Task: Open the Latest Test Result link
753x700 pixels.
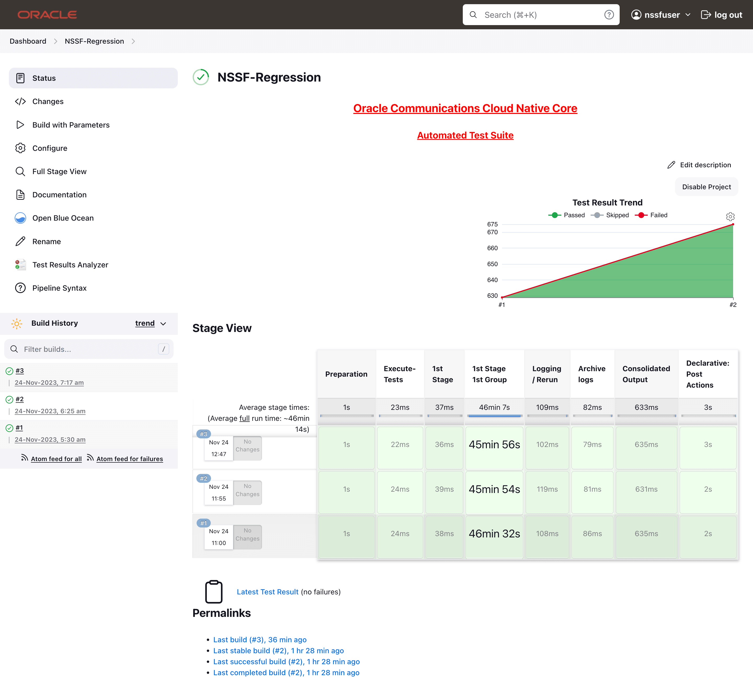Action: 267,592
